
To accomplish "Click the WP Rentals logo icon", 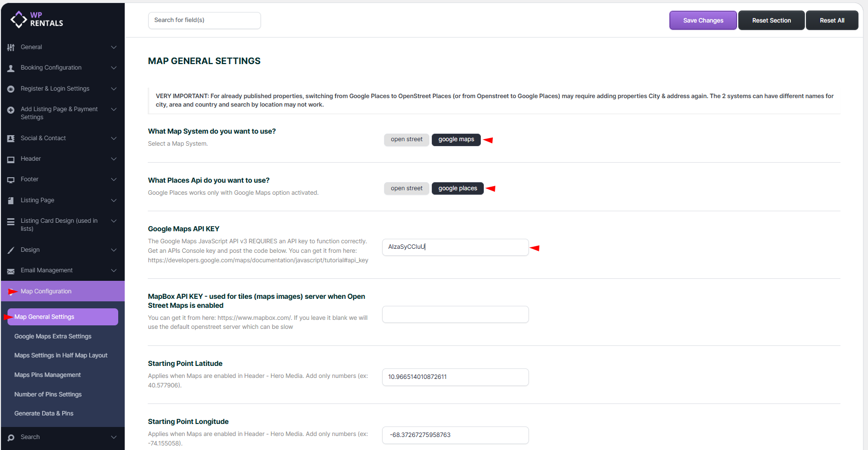I will click(19, 20).
